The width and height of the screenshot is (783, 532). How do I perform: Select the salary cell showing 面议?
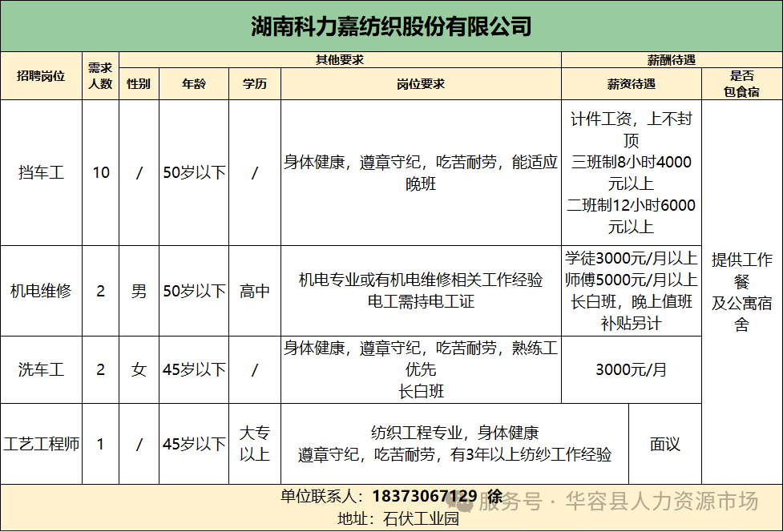665,444
